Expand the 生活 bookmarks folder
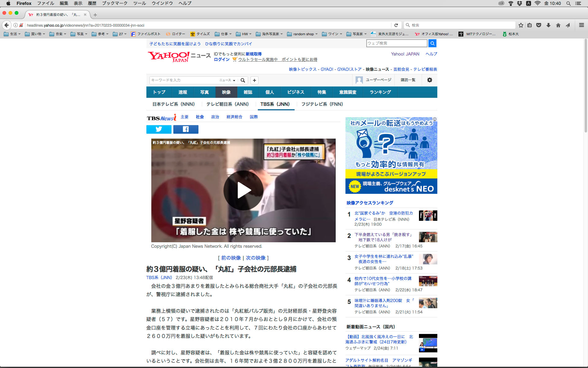Screen dimensions: 588x368 click(x=12, y=34)
